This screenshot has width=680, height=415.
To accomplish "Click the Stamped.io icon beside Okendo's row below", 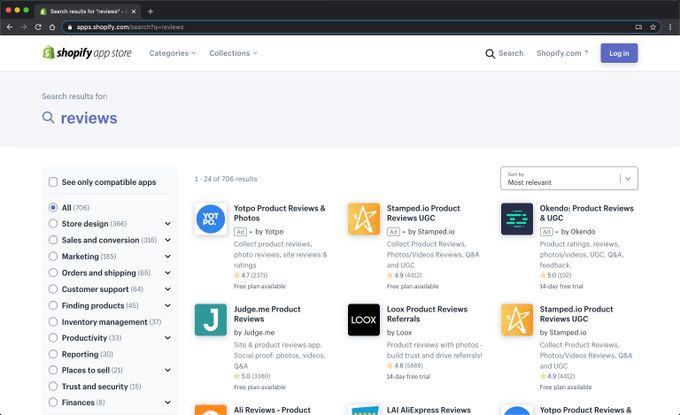I will click(517, 320).
